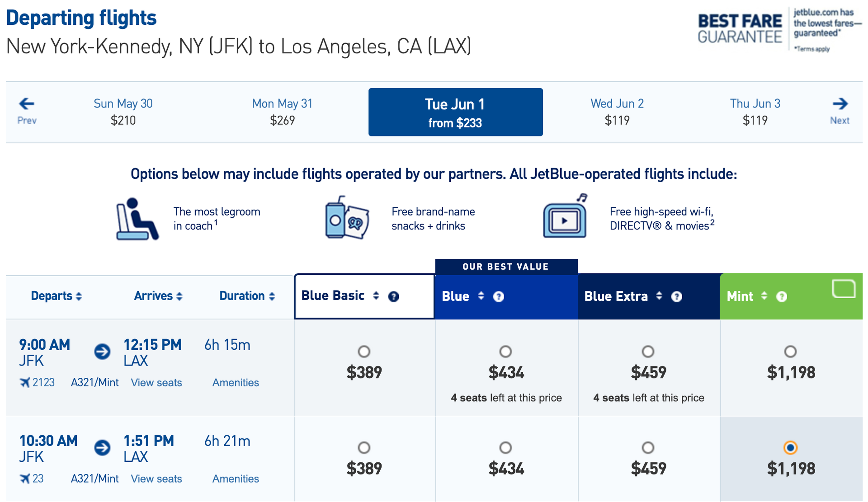Switch to Wed Jun 2 departure date

click(x=617, y=111)
